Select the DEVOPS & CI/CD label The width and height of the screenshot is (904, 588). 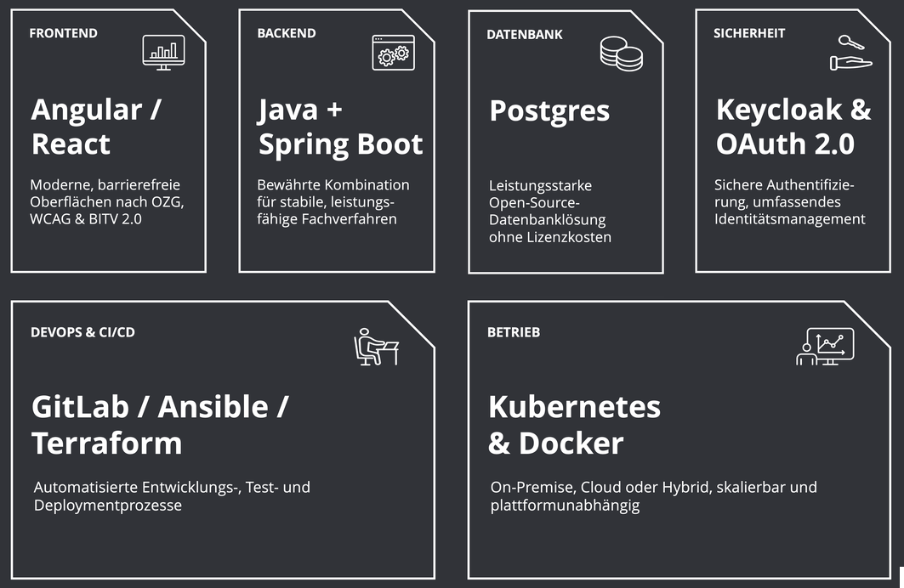pos(83,332)
